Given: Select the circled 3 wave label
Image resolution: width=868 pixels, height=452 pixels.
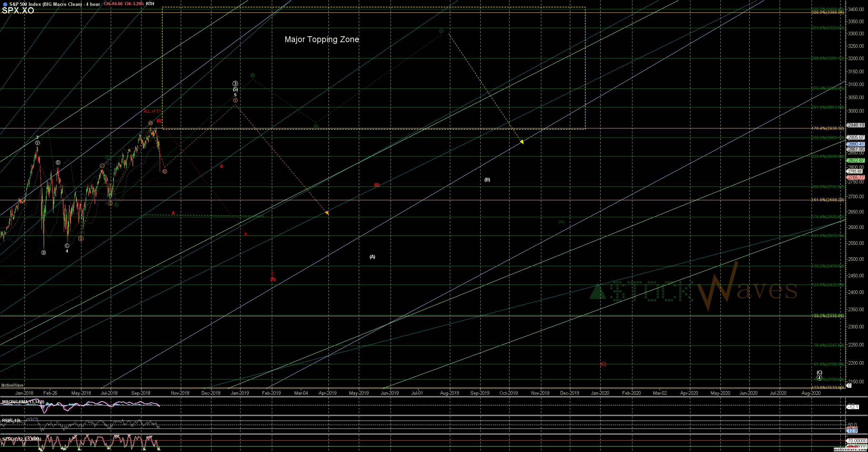Looking at the screenshot, I should [235, 84].
